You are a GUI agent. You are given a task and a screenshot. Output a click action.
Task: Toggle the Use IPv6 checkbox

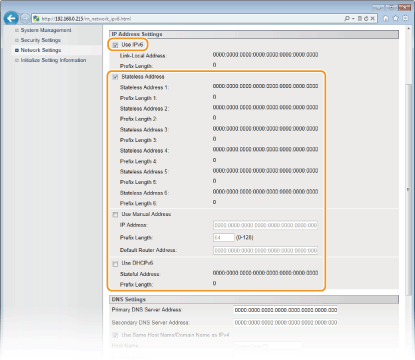pos(115,45)
